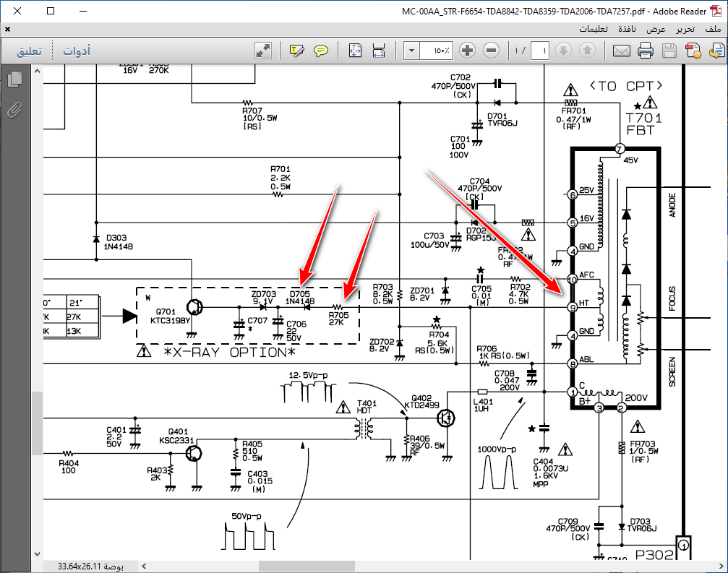Click the "R706" resistor label
Image resolution: width=728 pixels, height=573 pixels.
pos(487,348)
